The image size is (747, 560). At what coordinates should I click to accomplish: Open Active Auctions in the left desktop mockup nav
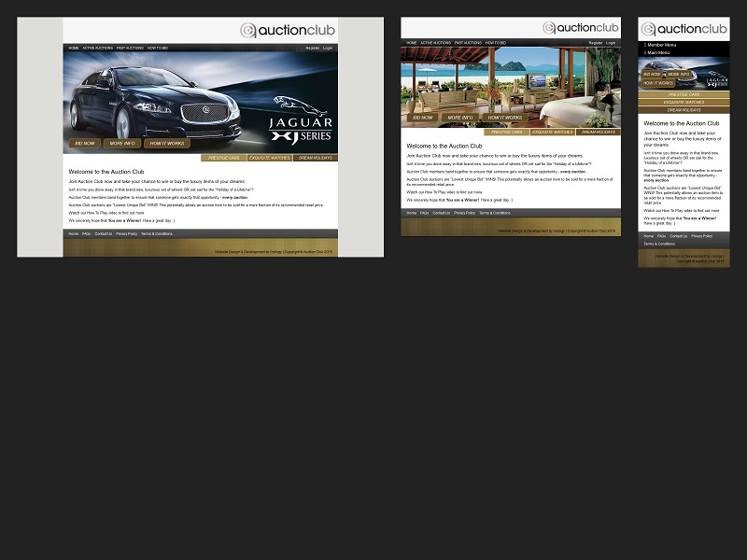click(x=98, y=48)
